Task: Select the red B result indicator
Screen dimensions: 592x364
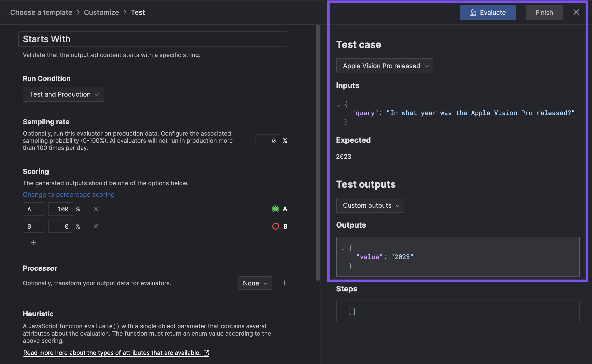Action: pos(276,226)
